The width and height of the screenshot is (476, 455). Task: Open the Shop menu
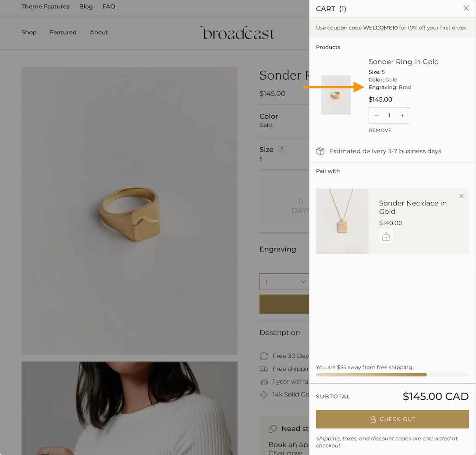[x=29, y=32]
